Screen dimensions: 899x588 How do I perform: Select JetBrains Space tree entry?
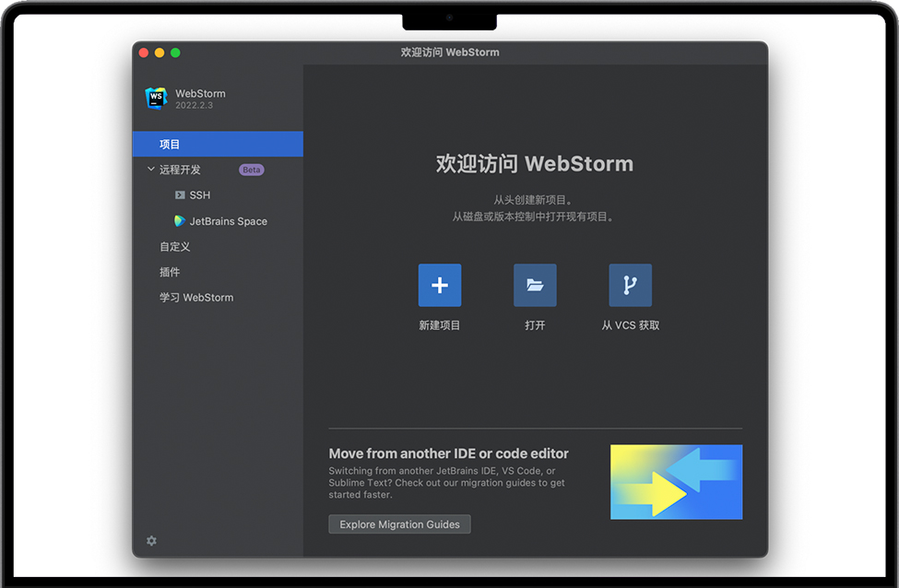tap(228, 221)
